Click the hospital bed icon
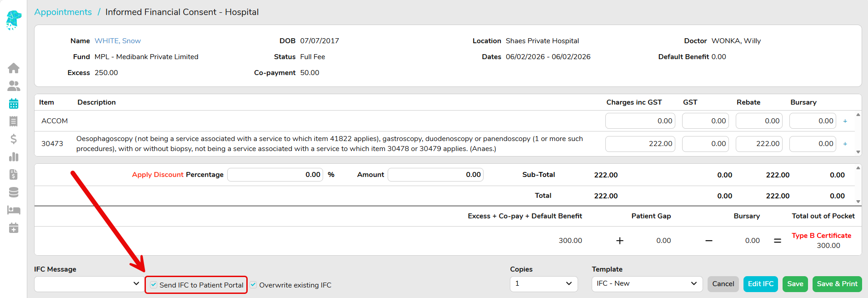868x298 pixels. tap(14, 210)
